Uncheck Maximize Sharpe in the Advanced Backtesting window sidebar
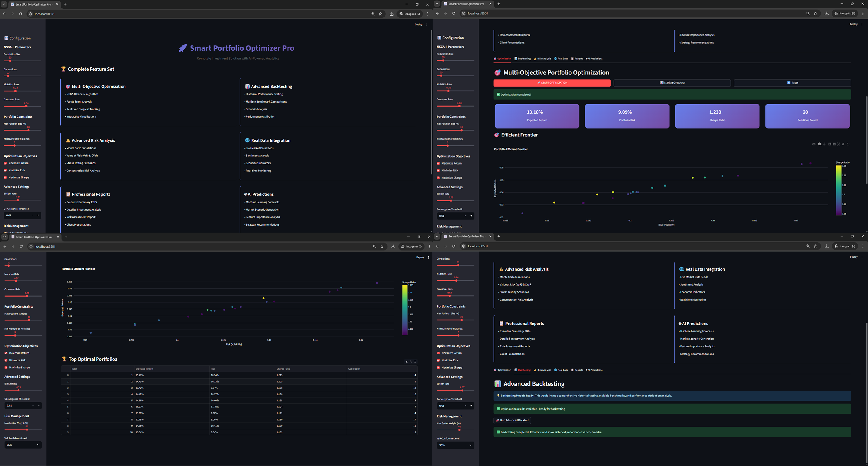The image size is (868, 466). pos(438,368)
